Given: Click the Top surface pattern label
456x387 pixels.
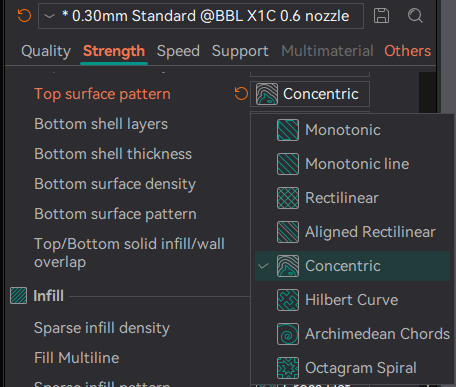Looking at the screenshot, I should click(x=102, y=94).
